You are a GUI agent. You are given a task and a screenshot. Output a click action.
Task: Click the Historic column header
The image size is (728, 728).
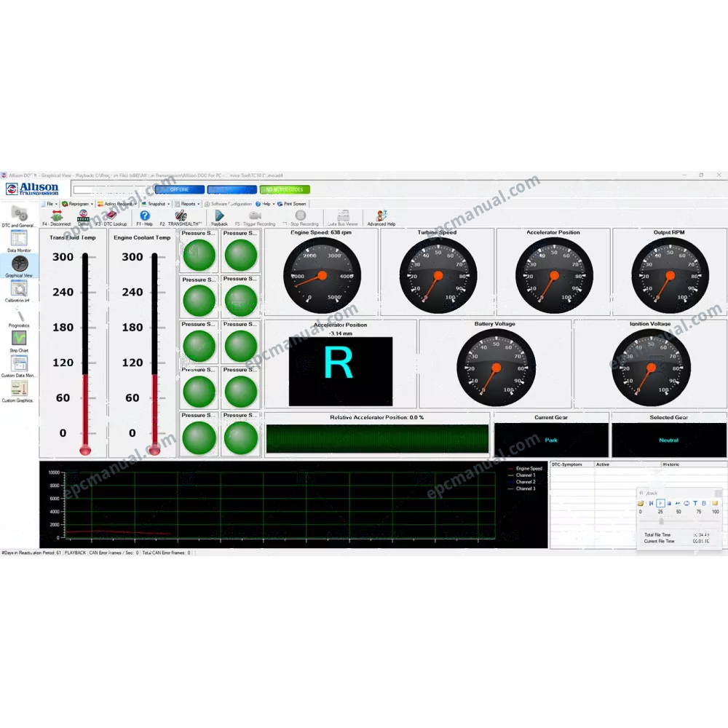pos(694,464)
